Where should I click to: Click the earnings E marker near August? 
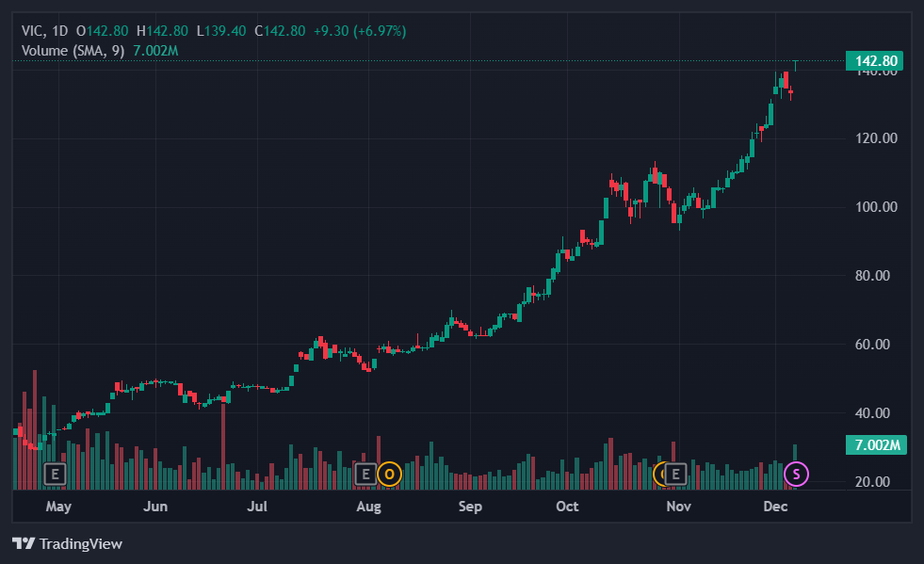[365, 474]
